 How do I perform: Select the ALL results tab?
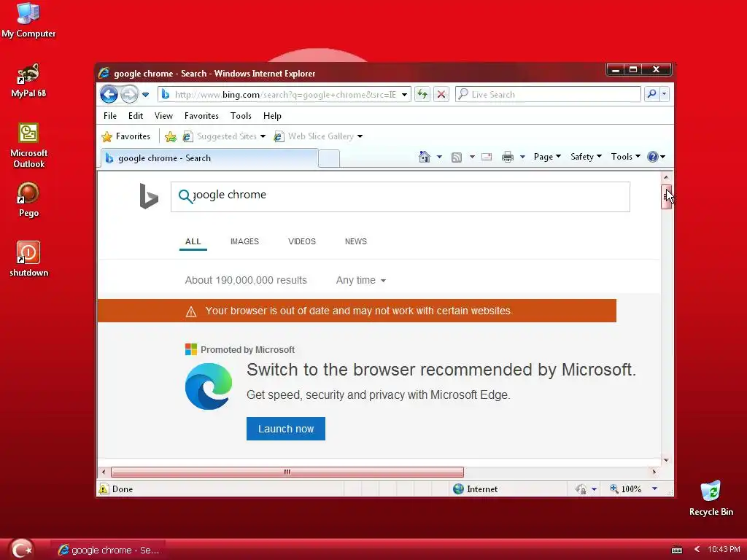(x=193, y=241)
